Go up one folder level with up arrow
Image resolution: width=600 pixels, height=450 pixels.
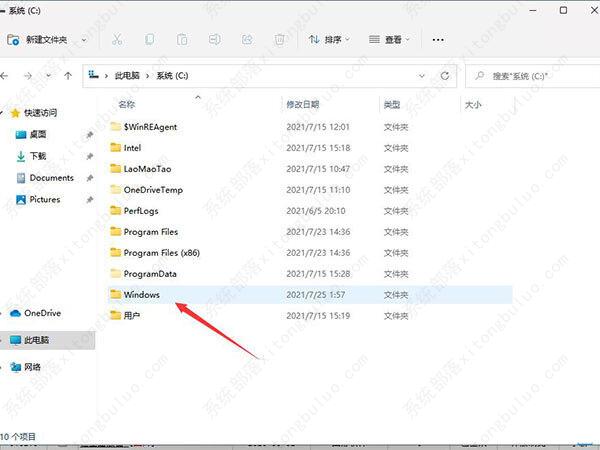(x=68, y=75)
